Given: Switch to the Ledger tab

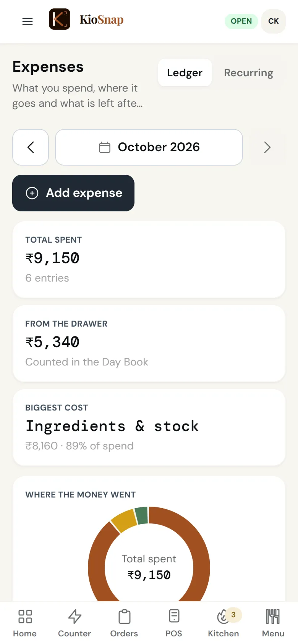Looking at the screenshot, I should click(x=185, y=72).
